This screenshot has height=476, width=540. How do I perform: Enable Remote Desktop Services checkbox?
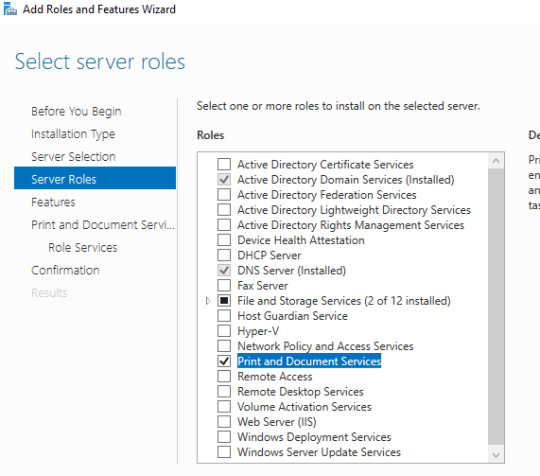pos(224,392)
